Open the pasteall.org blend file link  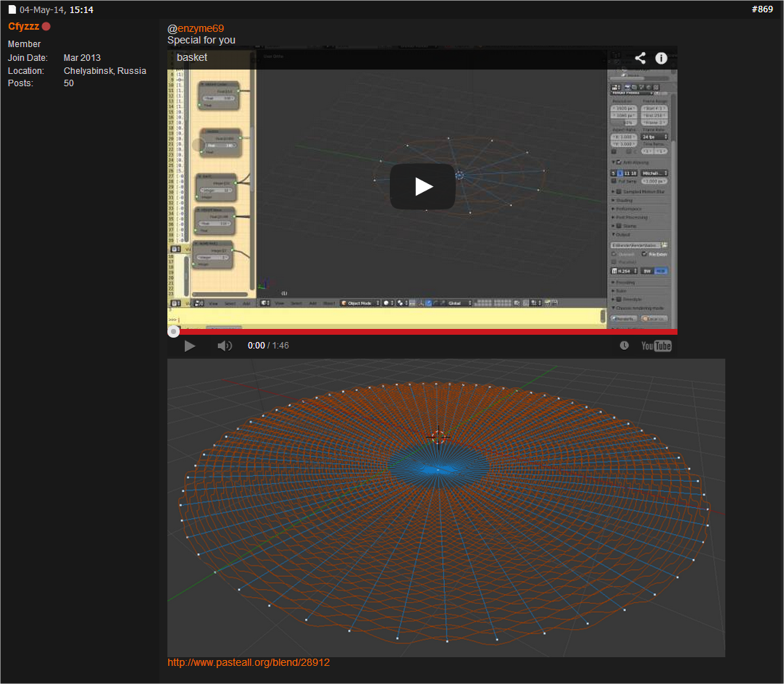[x=249, y=662]
